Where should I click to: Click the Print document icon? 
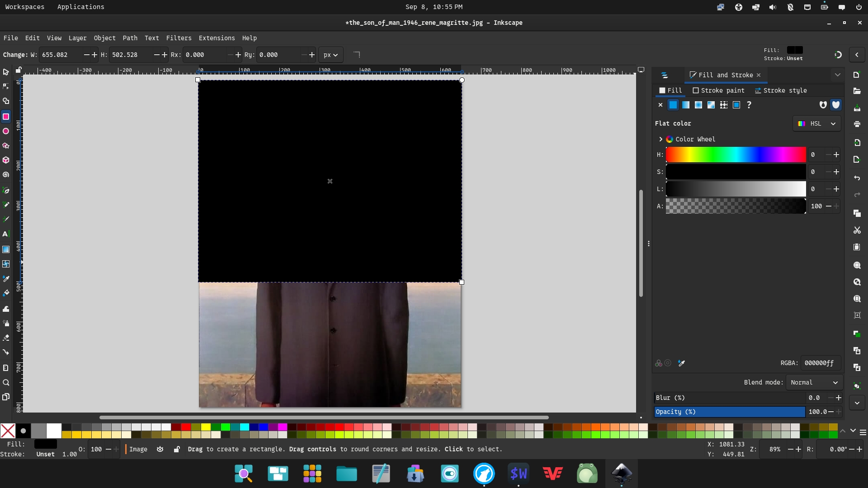click(x=857, y=124)
